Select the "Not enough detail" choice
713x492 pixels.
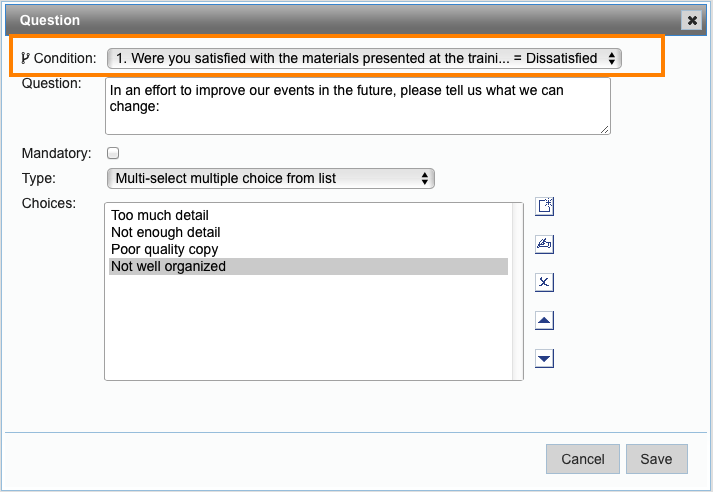click(x=165, y=232)
